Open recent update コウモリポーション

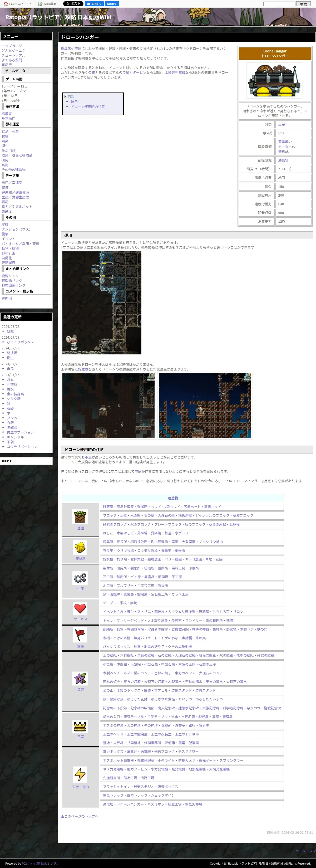(x=22, y=447)
